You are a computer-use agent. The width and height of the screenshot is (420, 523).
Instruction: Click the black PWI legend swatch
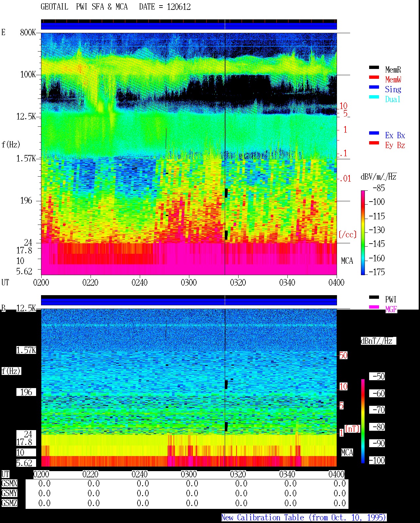pos(374,297)
